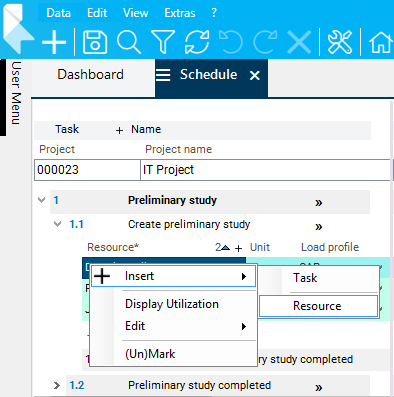Select Create preliminary study task name
The height and width of the screenshot is (397, 394).
(189, 224)
